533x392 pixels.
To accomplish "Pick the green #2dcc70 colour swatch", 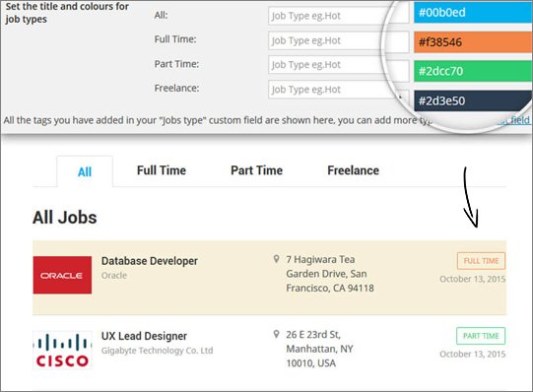I will [x=473, y=71].
